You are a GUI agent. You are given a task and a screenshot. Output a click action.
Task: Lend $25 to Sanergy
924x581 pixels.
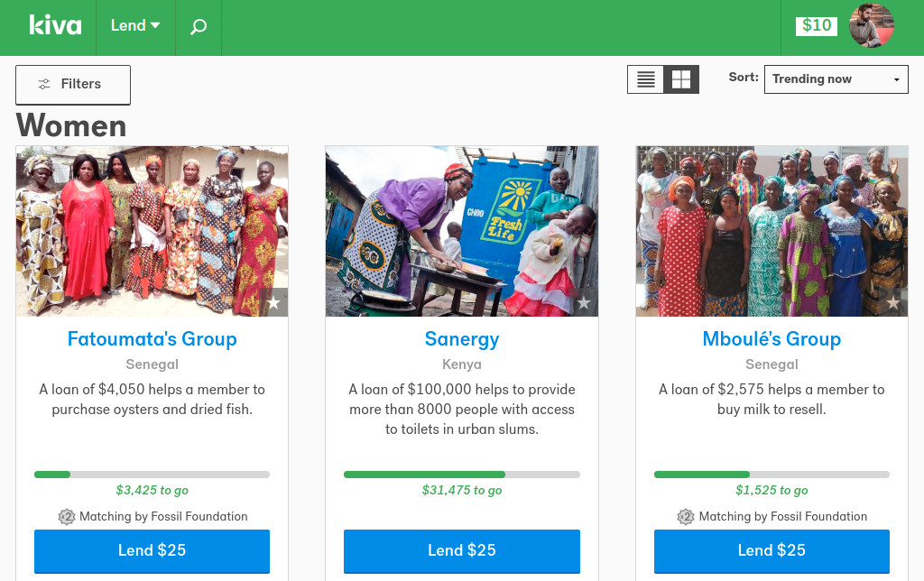pos(462,550)
